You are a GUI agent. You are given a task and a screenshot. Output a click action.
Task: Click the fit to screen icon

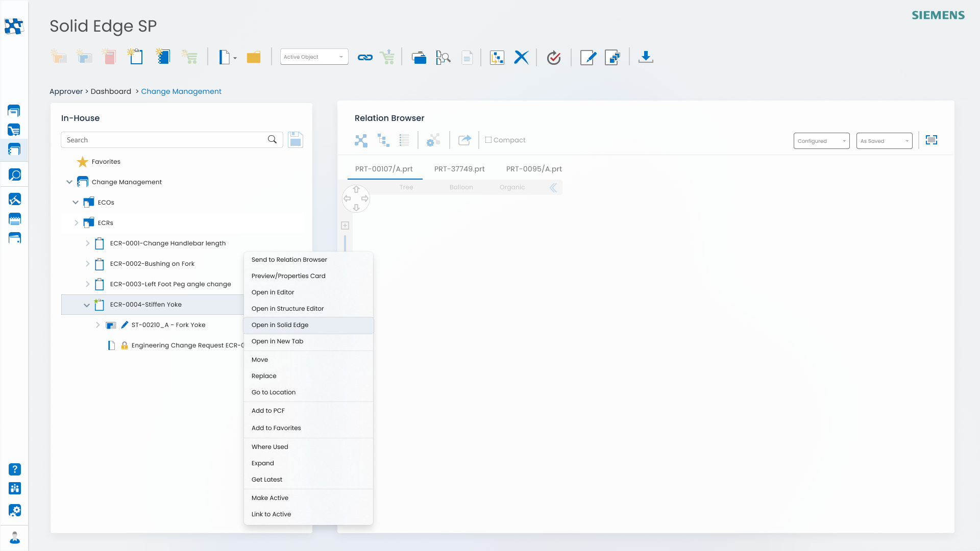(932, 140)
